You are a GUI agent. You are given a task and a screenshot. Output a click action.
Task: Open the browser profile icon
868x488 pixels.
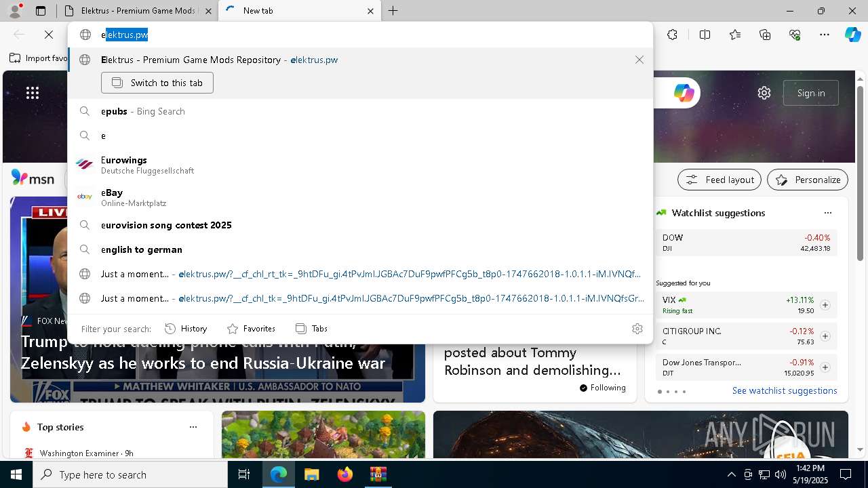click(15, 11)
